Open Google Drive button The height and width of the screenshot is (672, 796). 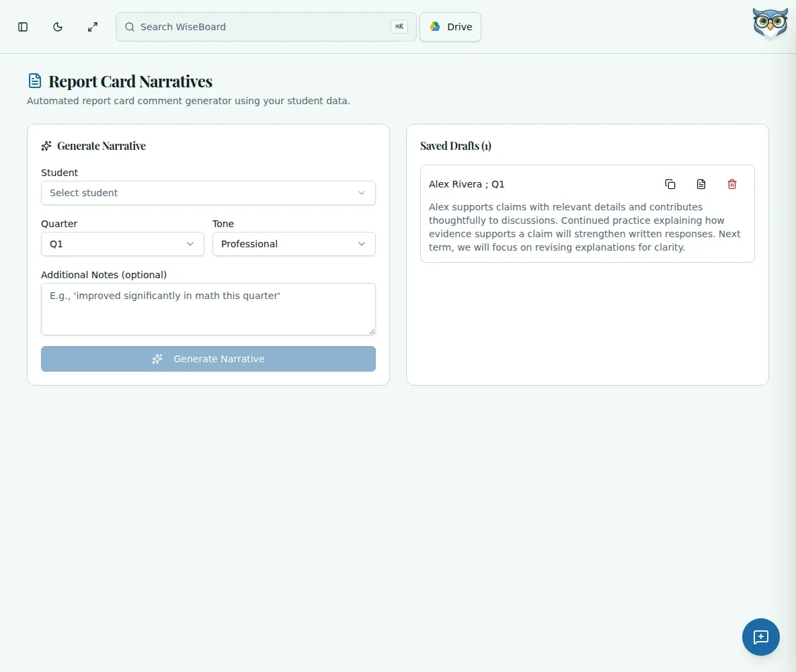point(450,27)
